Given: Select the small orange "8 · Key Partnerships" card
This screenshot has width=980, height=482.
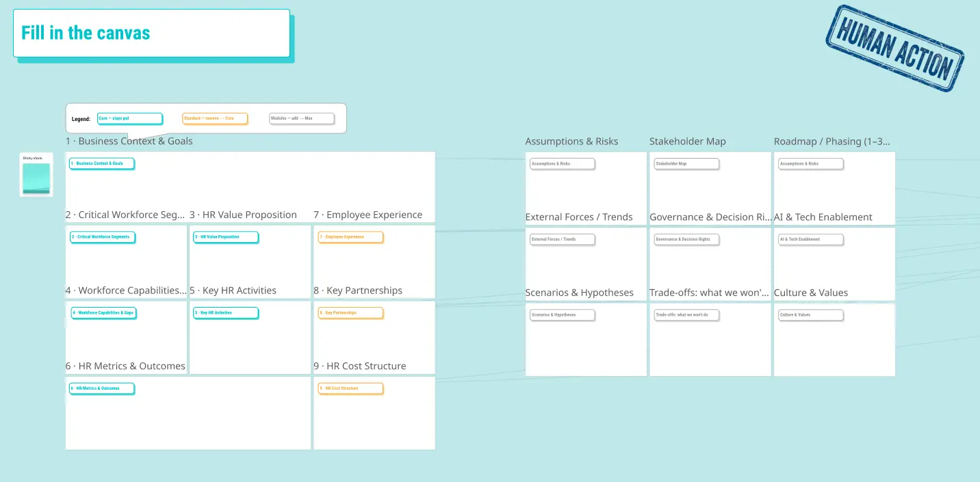Looking at the screenshot, I should [x=350, y=313].
